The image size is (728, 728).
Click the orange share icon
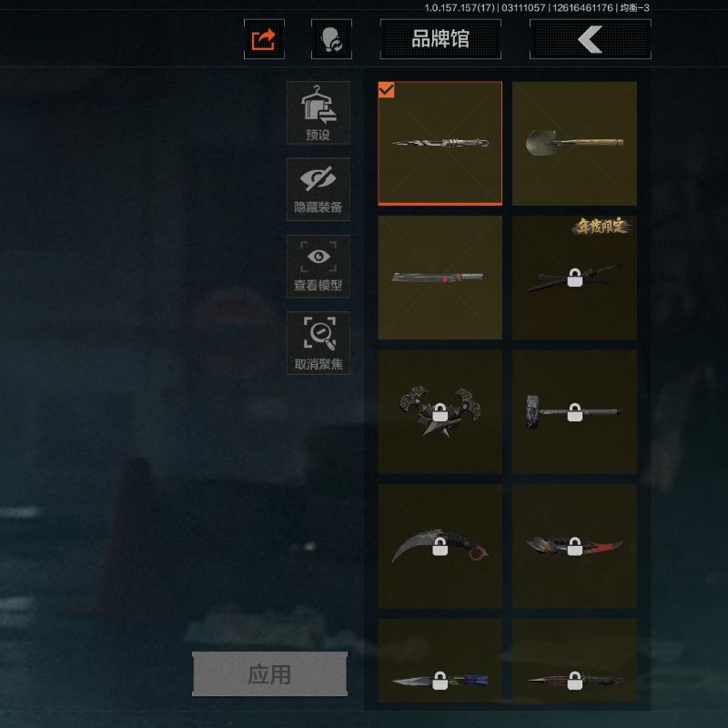[x=264, y=39]
